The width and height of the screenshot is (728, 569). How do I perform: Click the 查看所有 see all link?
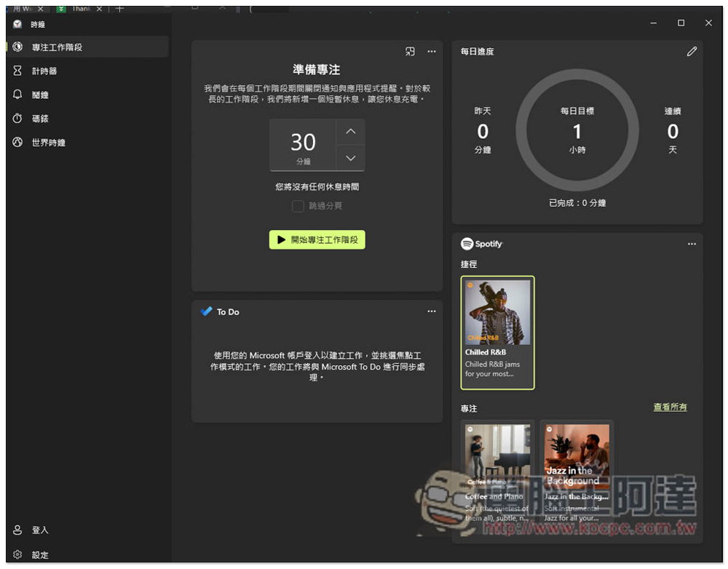670,407
